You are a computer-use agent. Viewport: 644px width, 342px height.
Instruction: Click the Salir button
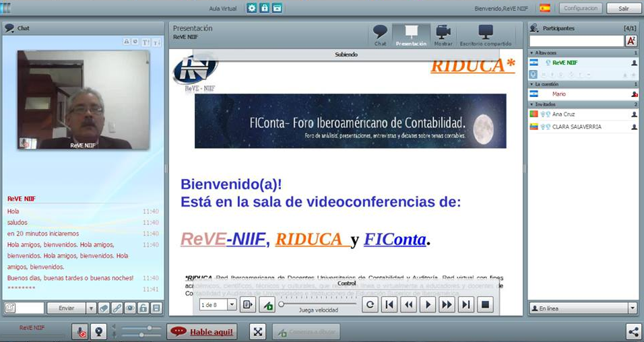click(624, 8)
